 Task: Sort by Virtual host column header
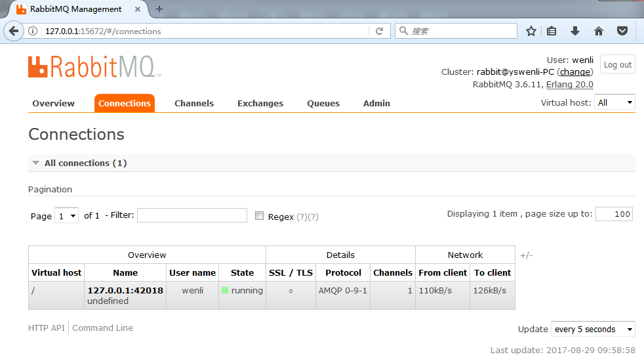click(56, 272)
